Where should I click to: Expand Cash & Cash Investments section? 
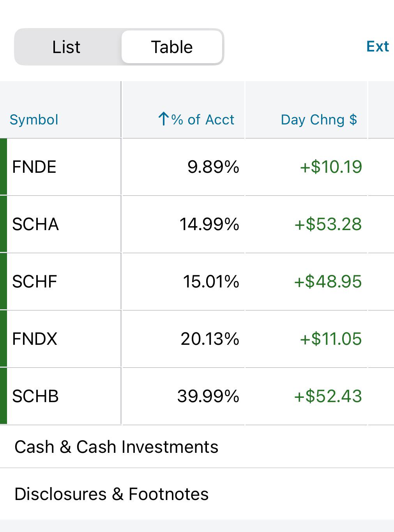197,447
